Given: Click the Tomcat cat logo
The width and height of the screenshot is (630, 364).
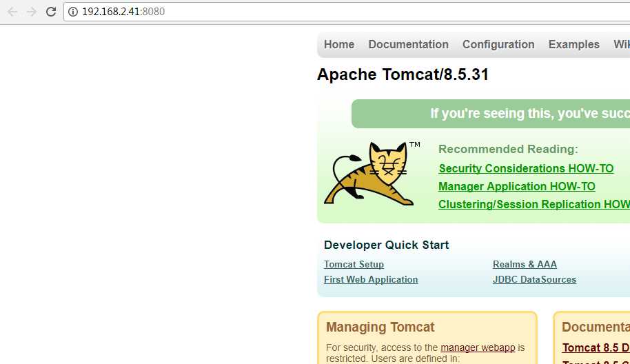Looking at the screenshot, I should 372,173.
